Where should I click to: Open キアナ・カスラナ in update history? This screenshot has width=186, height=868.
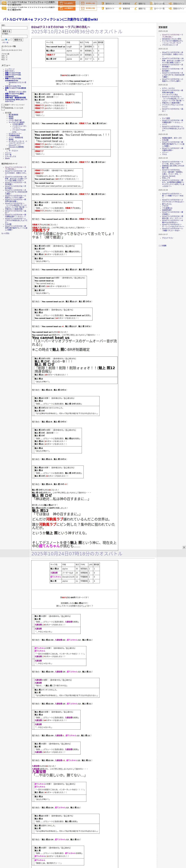pyautogui.click(x=168, y=88)
